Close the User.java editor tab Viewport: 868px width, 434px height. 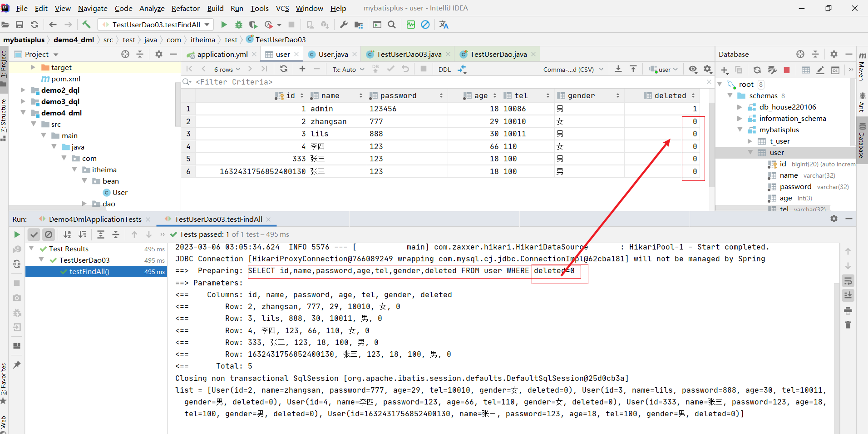click(x=355, y=54)
